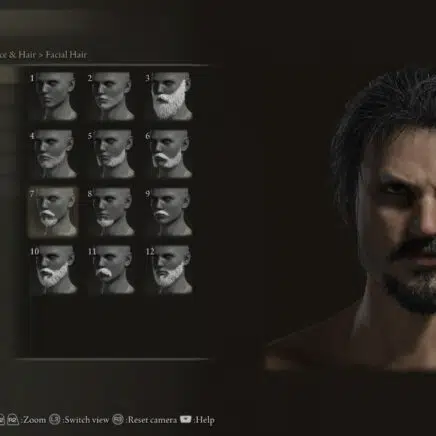
Task: Pick the full long beard style 3
Action: pyautogui.click(x=169, y=96)
